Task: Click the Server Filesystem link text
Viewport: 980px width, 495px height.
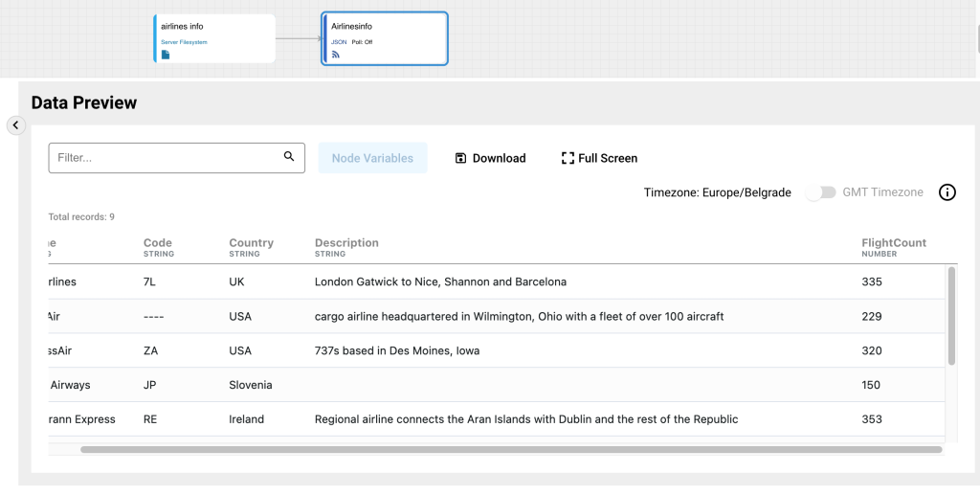Action: coord(184,42)
